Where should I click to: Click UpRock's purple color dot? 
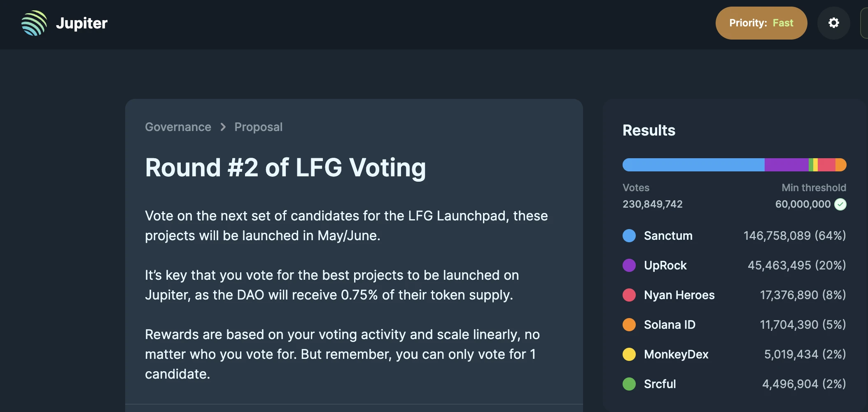coord(629,265)
